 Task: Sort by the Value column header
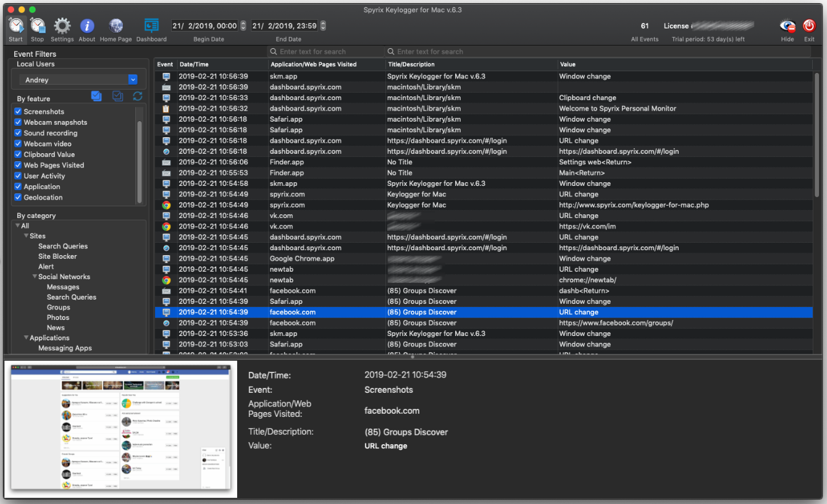684,64
